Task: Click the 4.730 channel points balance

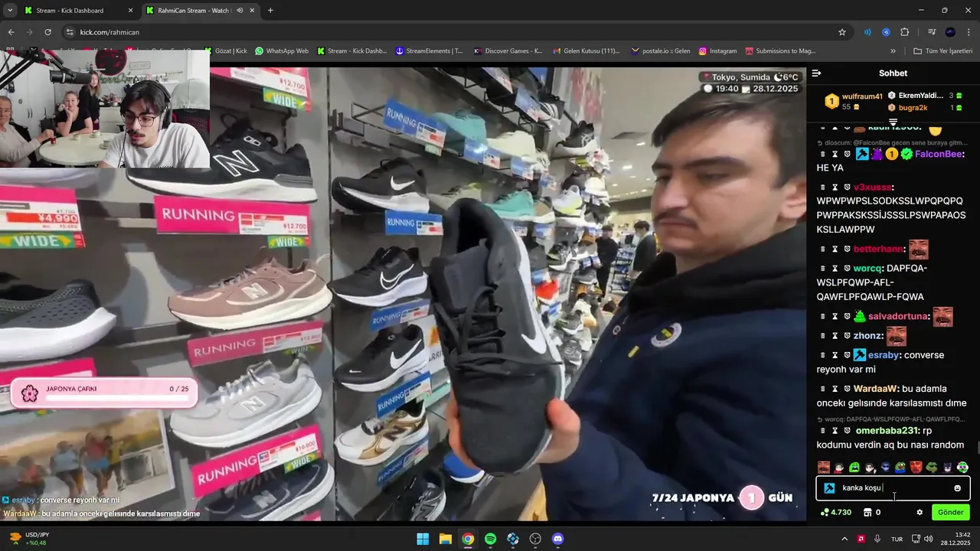Action: click(836, 513)
